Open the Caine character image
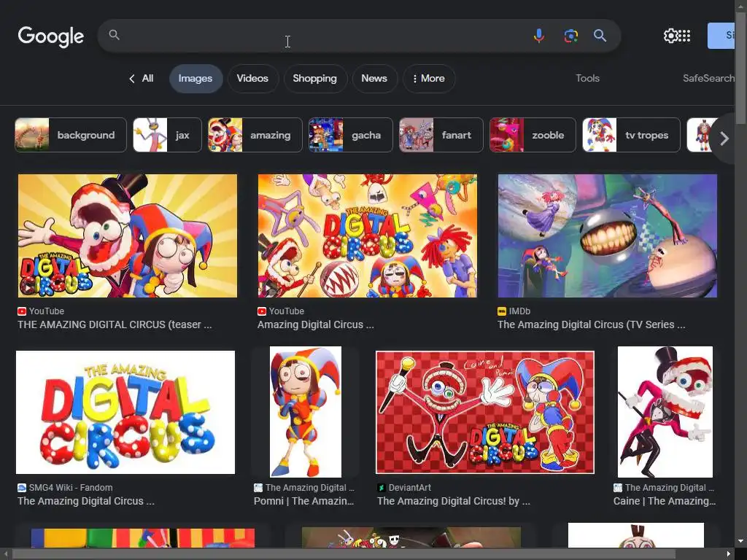The image size is (747, 560). (x=665, y=412)
